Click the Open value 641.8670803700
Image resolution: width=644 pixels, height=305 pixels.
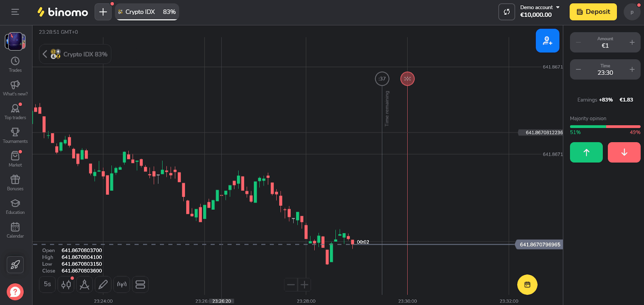click(x=82, y=250)
